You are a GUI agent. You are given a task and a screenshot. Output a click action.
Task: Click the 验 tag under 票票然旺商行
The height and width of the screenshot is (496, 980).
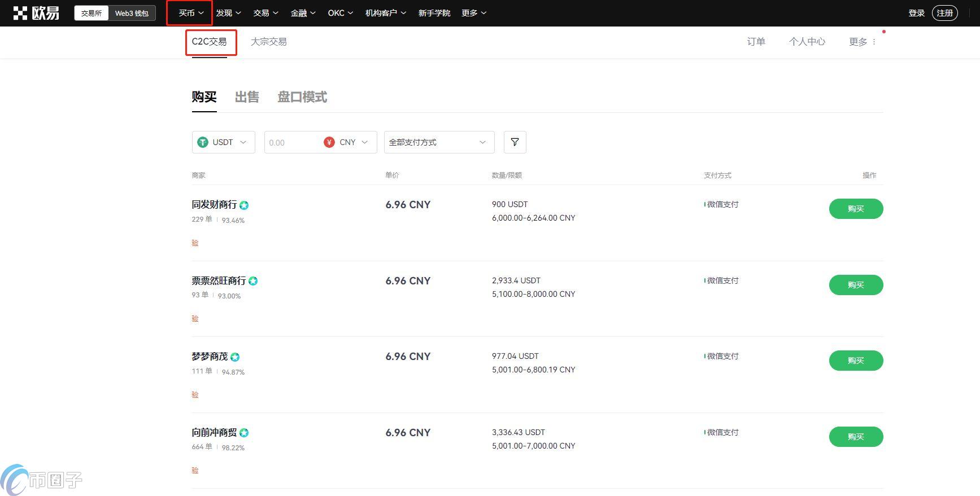(x=195, y=319)
